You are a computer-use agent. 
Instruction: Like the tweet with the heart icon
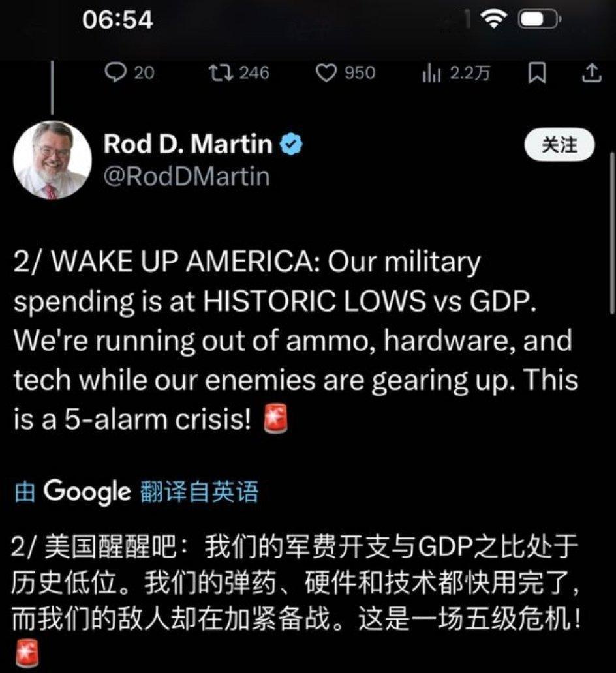pos(326,73)
